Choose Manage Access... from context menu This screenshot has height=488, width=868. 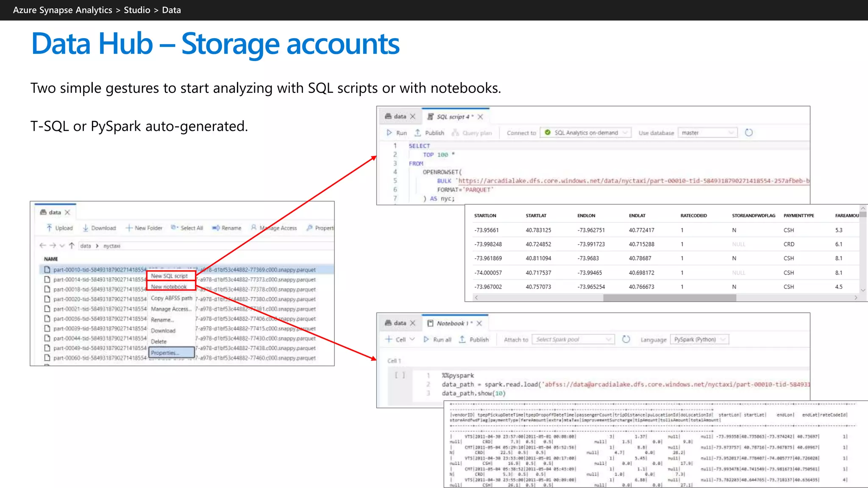[171, 309]
